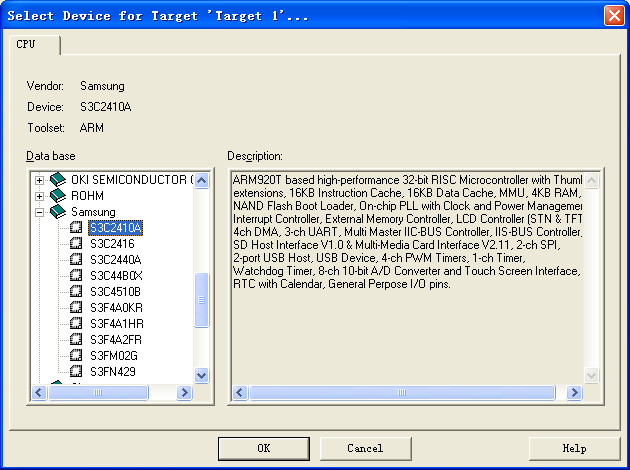Screen dimensions: 630x470
Task: Click the chip icon next to S3C44B0X
Action: 76,276
